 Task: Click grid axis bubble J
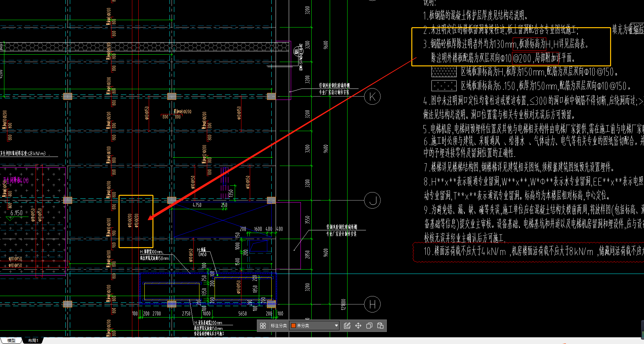tap(372, 200)
